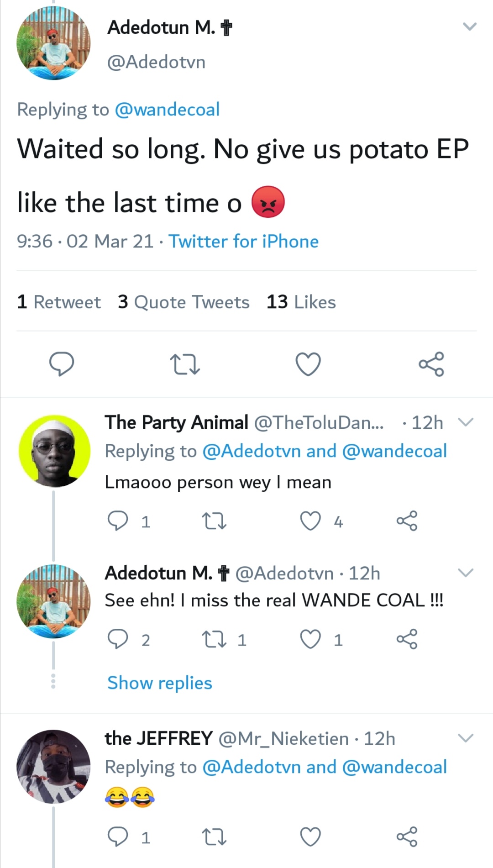
Task: Retweet the main potato EP tweet
Action: pos(185,364)
